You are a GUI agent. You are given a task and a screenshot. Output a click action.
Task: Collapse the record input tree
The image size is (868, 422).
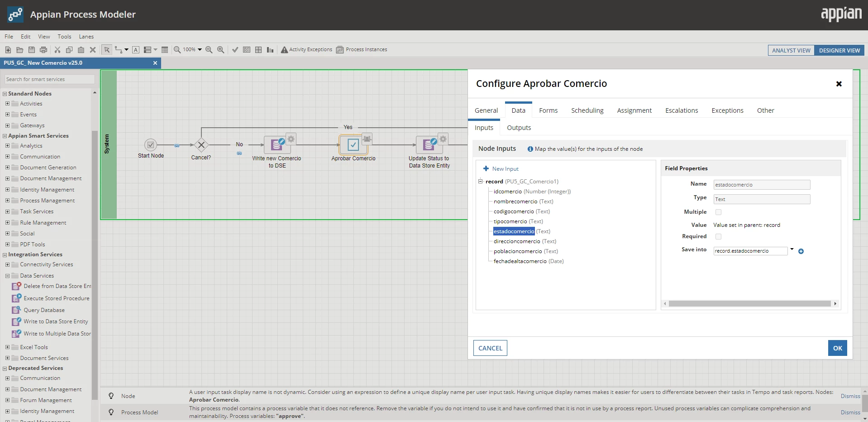pos(481,182)
